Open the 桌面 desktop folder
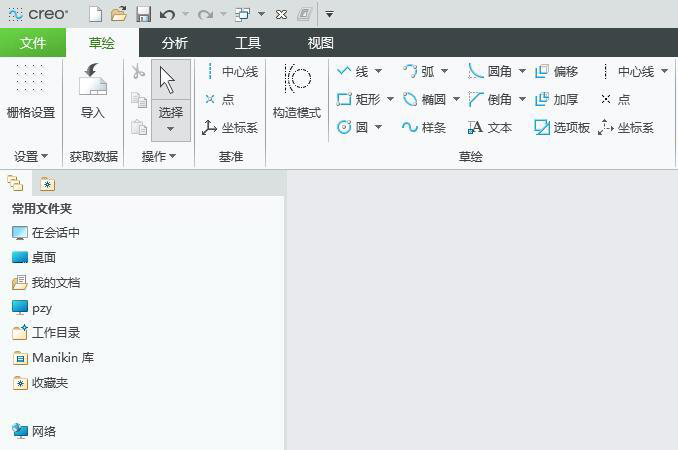678x450 pixels. [x=34, y=257]
